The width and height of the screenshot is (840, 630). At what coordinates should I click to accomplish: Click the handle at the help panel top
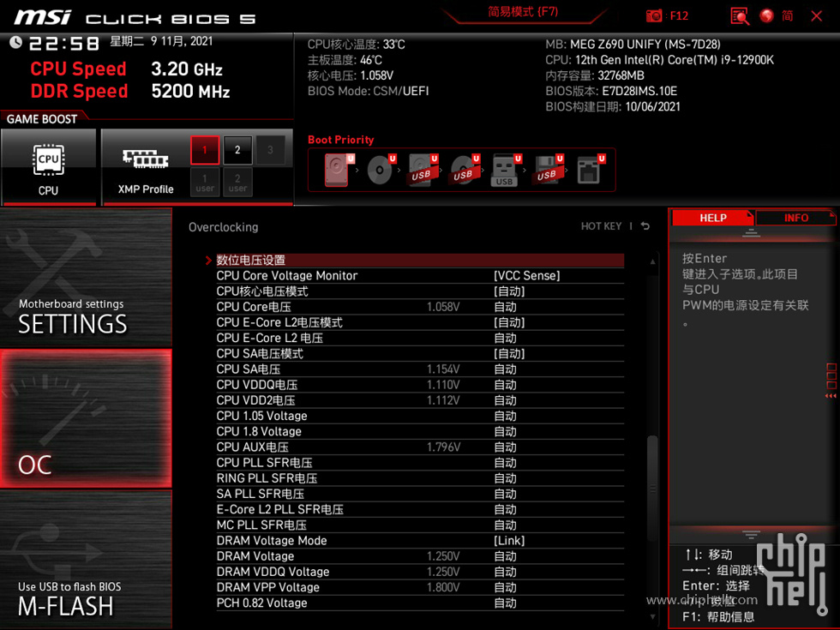[751, 233]
